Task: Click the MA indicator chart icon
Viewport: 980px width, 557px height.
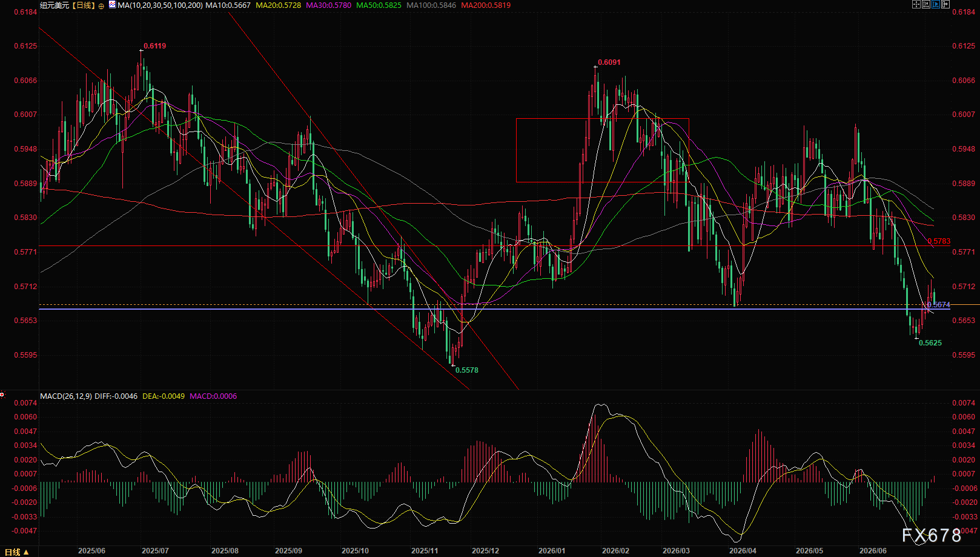Action: 113,5
